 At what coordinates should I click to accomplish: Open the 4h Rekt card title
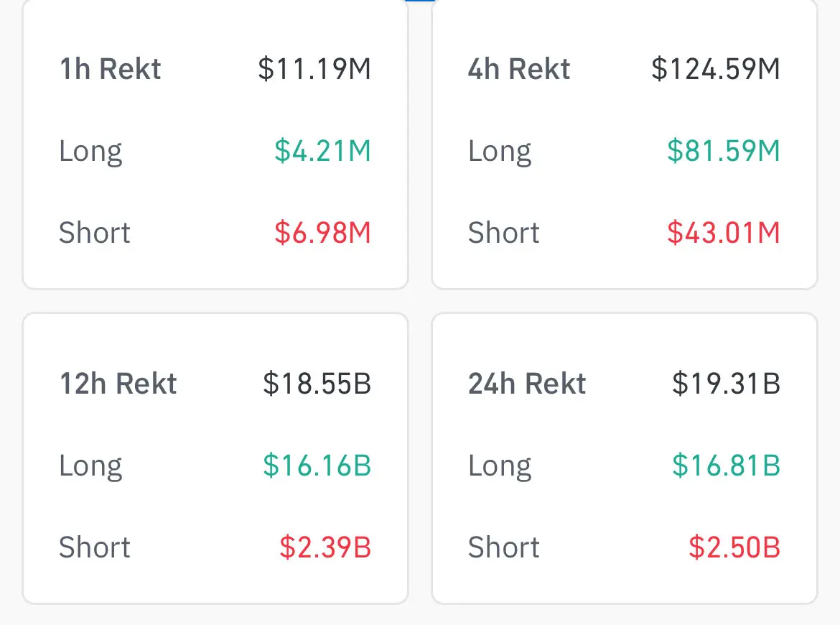519,70
